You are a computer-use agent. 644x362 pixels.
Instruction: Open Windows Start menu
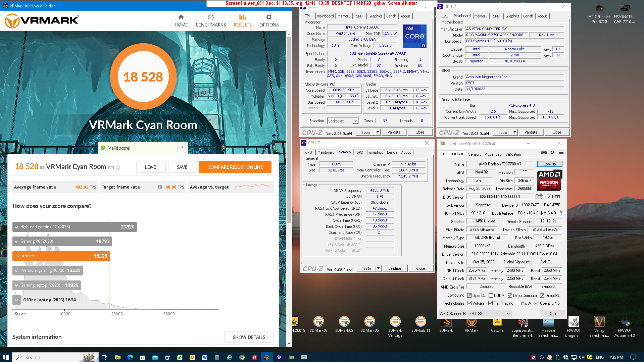(x=6, y=357)
